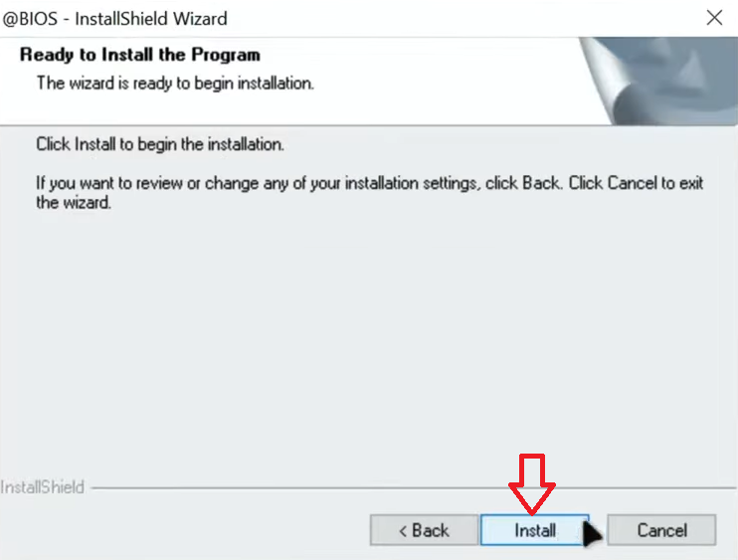Click the red downward arrow annotation
This screenshot has height=560, width=738.
point(532,483)
